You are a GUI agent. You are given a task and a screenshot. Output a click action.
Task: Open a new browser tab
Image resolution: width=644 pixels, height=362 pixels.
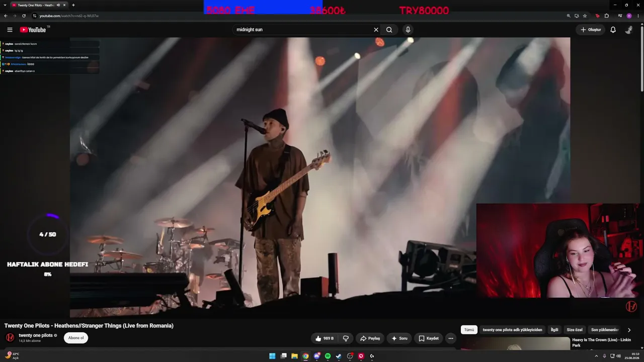[x=73, y=5]
